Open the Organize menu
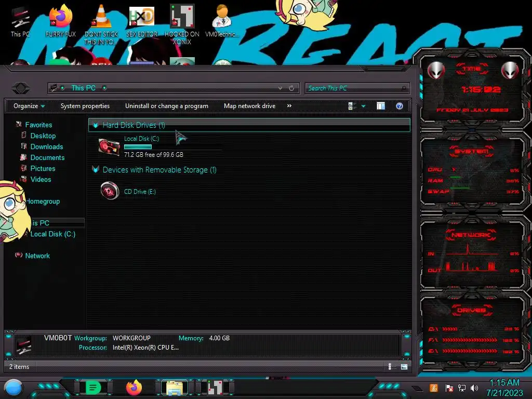The width and height of the screenshot is (532, 399). 29,106
